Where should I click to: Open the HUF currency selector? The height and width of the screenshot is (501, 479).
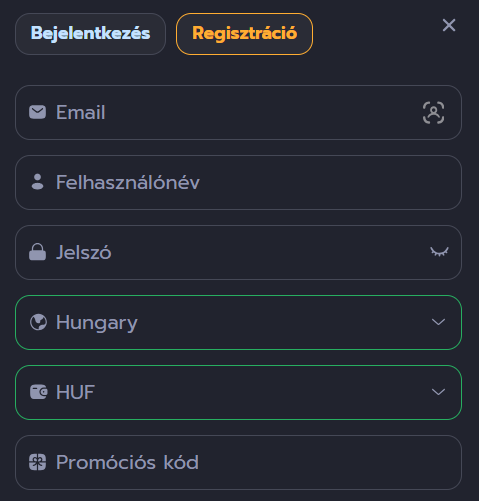click(238, 392)
